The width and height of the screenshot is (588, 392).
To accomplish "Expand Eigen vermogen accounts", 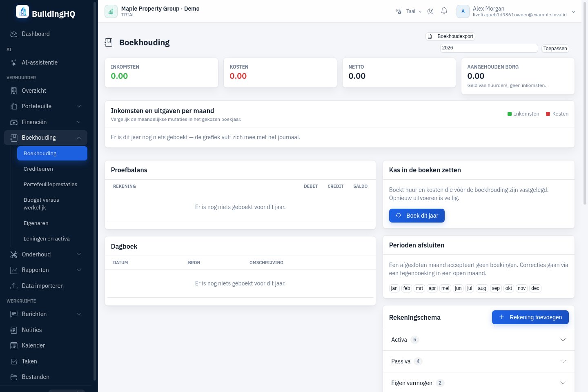I will tap(479, 383).
